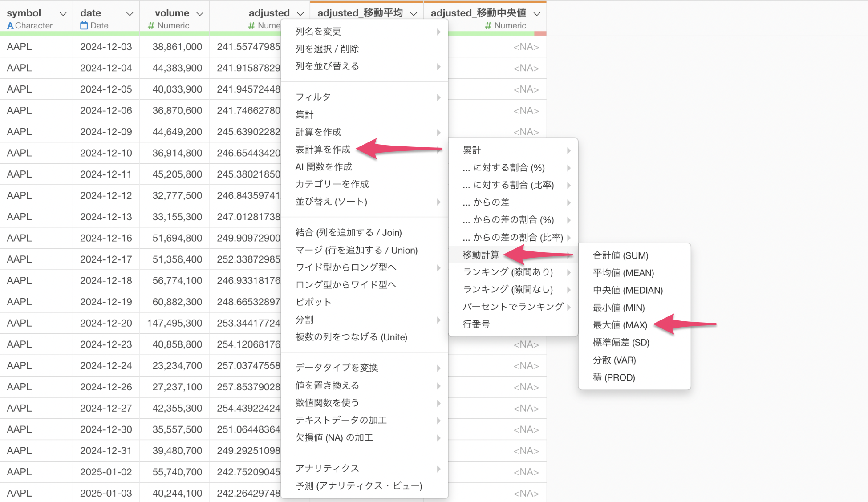Click 表計算を作成 in context menu
The height and width of the screenshot is (502, 868).
[x=323, y=150]
